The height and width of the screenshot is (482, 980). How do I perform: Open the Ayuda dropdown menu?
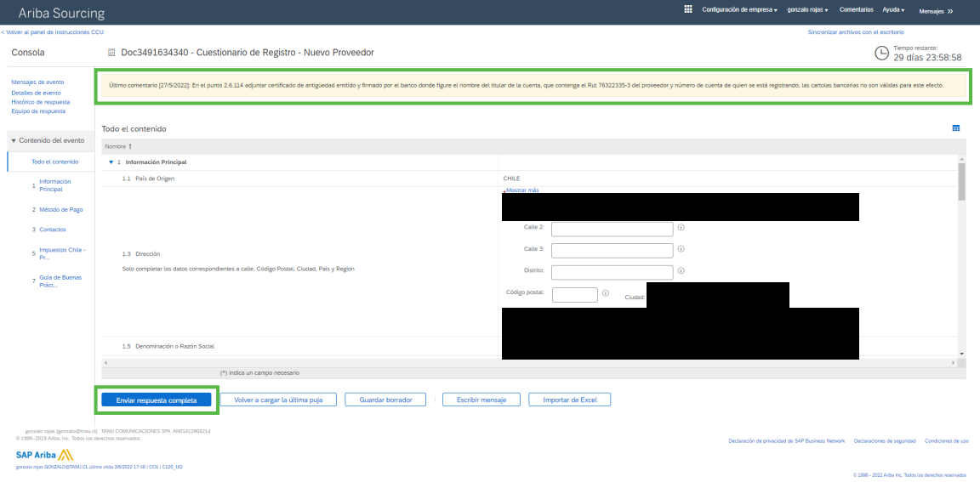pos(893,10)
